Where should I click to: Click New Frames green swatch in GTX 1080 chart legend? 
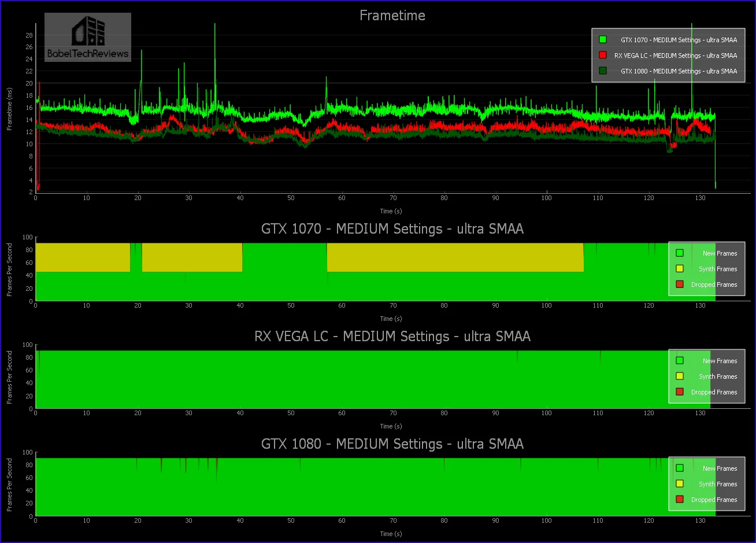click(x=680, y=468)
